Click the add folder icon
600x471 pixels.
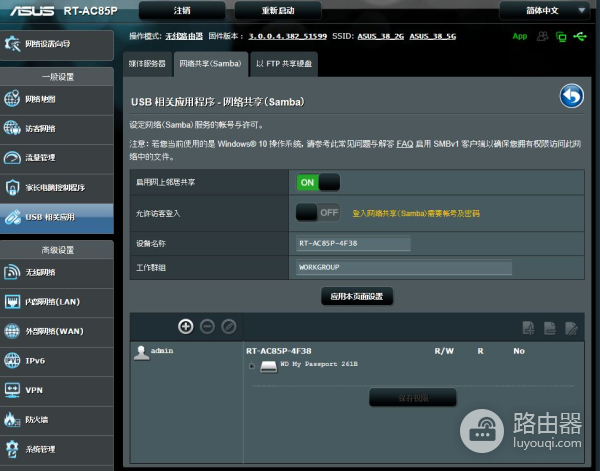click(x=528, y=328)
